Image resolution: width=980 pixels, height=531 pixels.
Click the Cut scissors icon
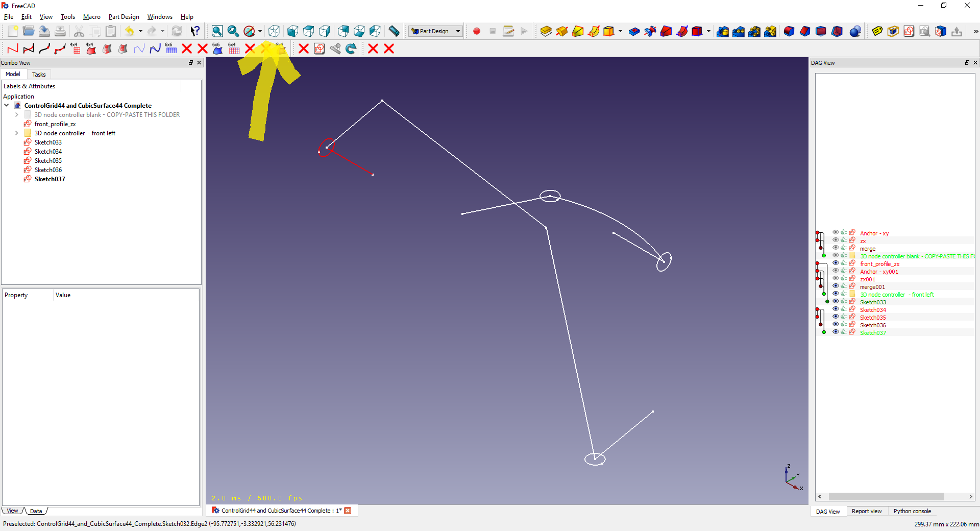79,31
